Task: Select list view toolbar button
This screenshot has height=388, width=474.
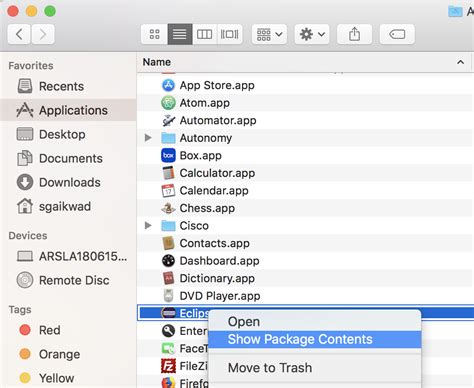Action: coord(180,34)
